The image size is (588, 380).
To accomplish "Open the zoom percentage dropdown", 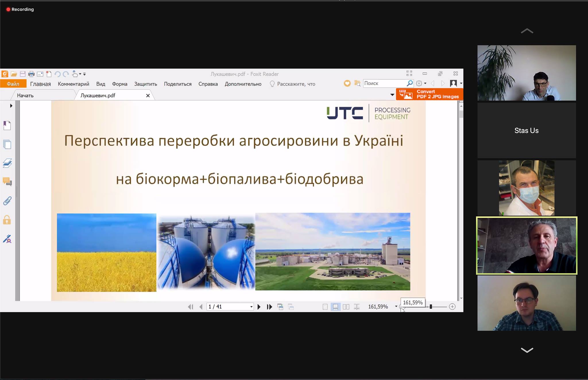I will coord(396,307).
